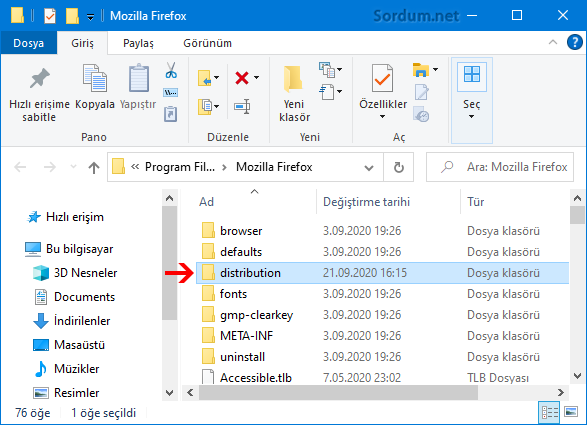Click the Seç select icon
Viewport: 587px width, 425px height.
point(472,74)
